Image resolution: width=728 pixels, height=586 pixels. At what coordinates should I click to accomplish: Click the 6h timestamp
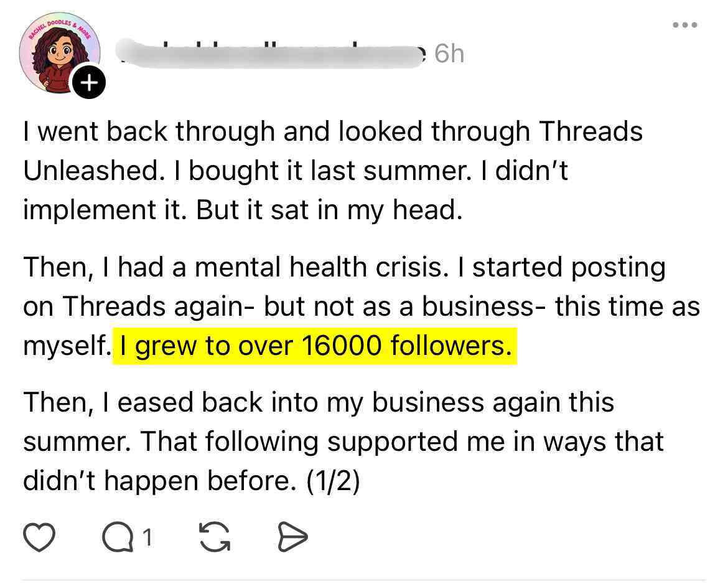click(449, 55)
